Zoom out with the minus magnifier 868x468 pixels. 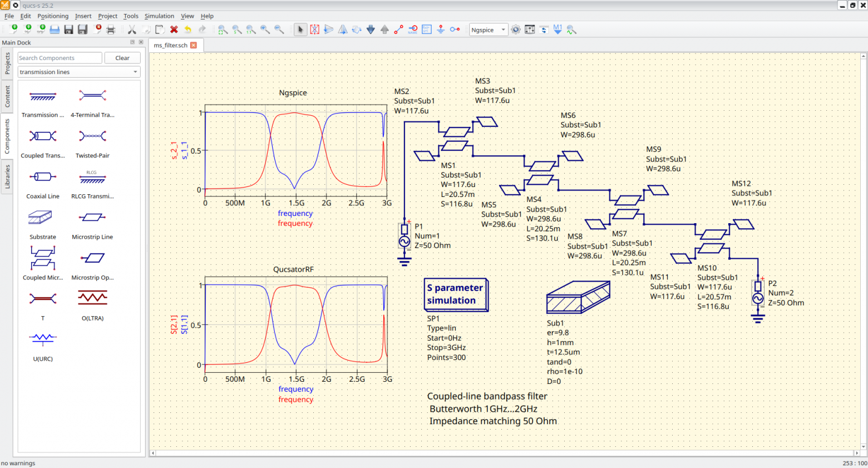tap(279, 29)
